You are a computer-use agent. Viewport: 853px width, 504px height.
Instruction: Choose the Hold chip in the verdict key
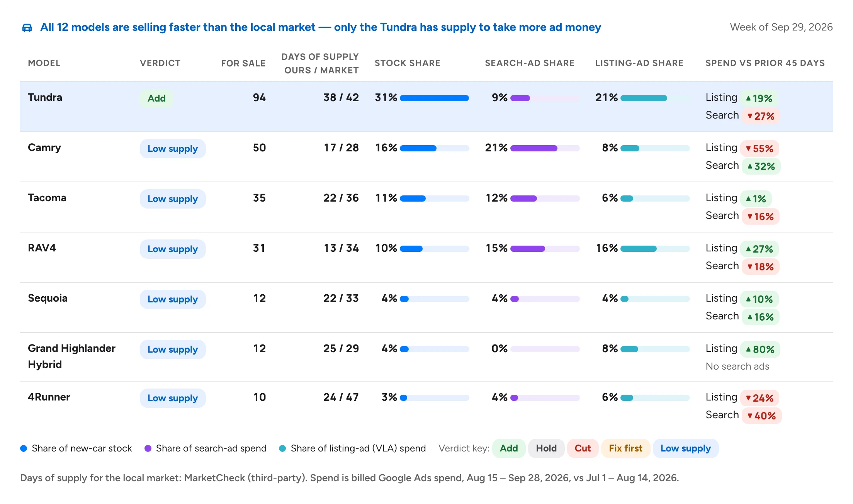pyautogui.click(x=546, y=448)
